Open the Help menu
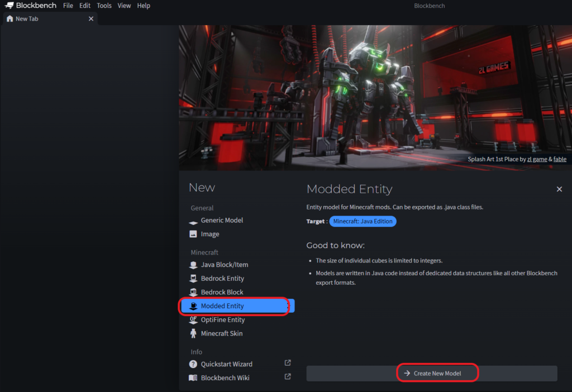 tap(144, 6)
